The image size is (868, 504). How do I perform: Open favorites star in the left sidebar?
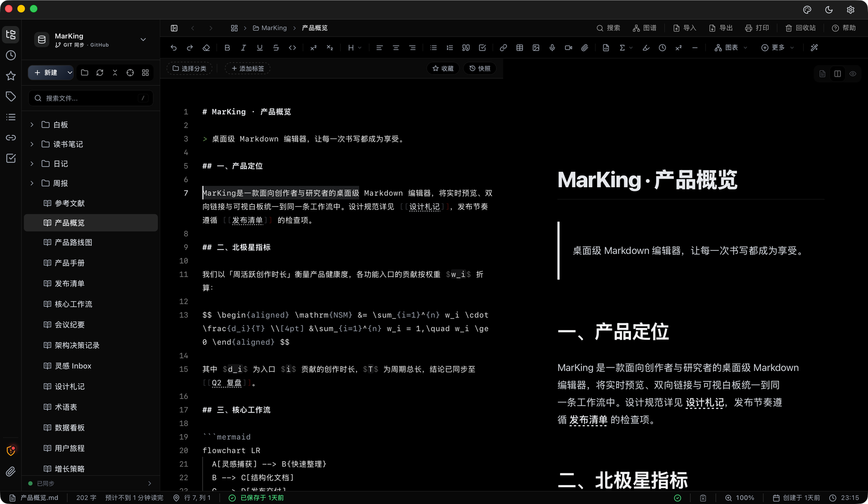[x=11, y=76]
